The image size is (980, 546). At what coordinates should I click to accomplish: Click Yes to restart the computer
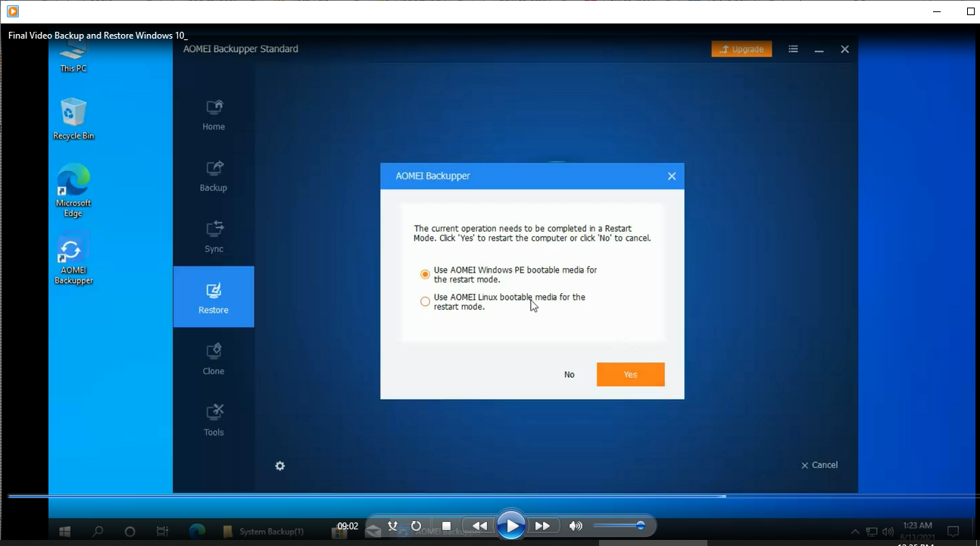630,374
